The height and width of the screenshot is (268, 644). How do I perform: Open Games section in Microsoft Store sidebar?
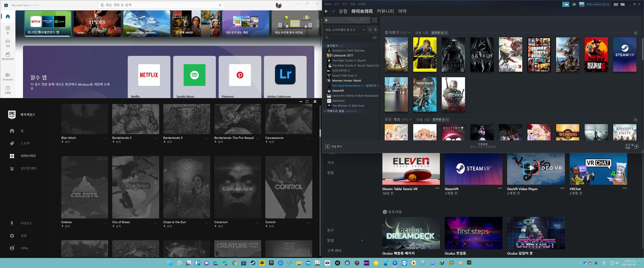[x=8, y=43]
